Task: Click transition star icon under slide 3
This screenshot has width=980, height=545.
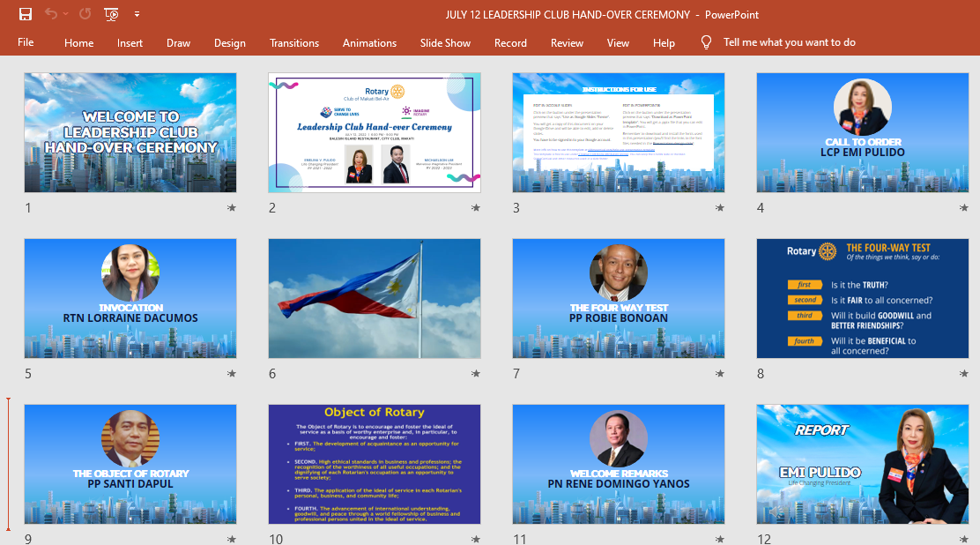Action: (x=719, y=208)
